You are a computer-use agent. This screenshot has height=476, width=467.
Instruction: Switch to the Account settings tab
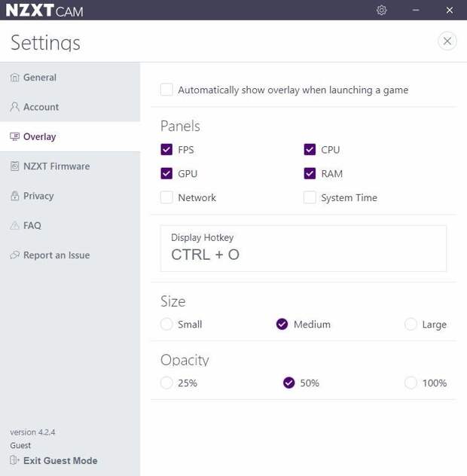click(x=70, y=107)
